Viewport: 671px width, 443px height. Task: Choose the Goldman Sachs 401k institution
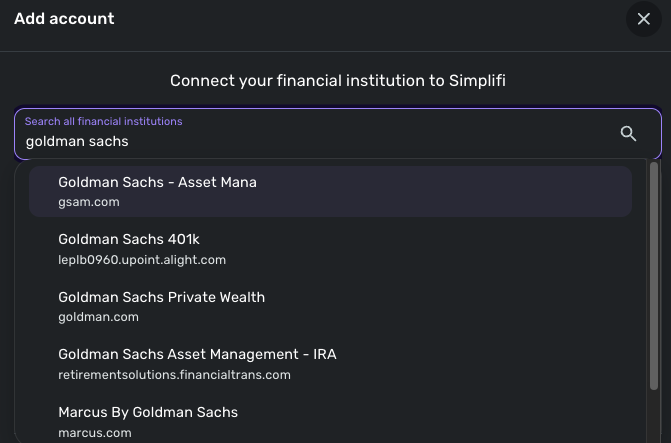click(129, 240)
